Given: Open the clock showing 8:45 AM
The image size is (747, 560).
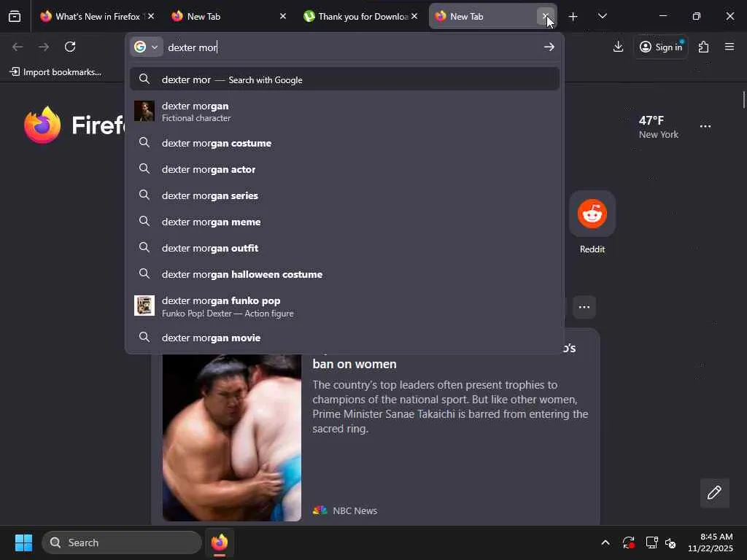Looking at the screenshot, I should point(710,542).
